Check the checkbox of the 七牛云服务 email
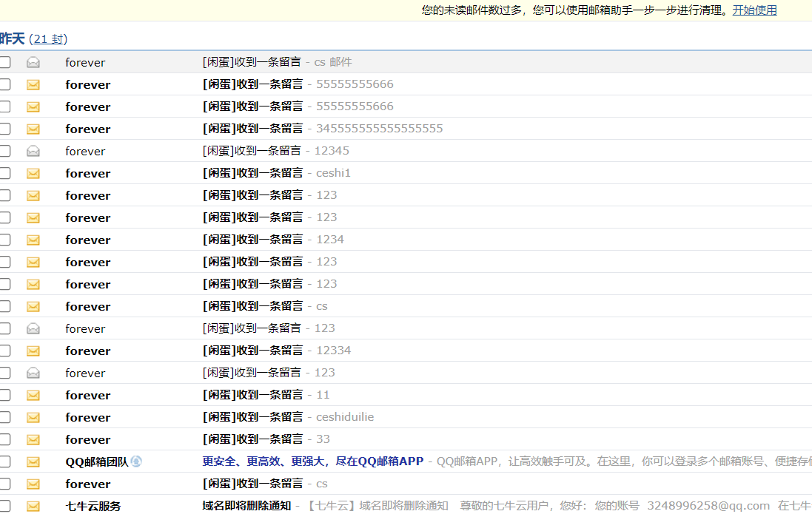Screen dimensions: 812x514 4,506
